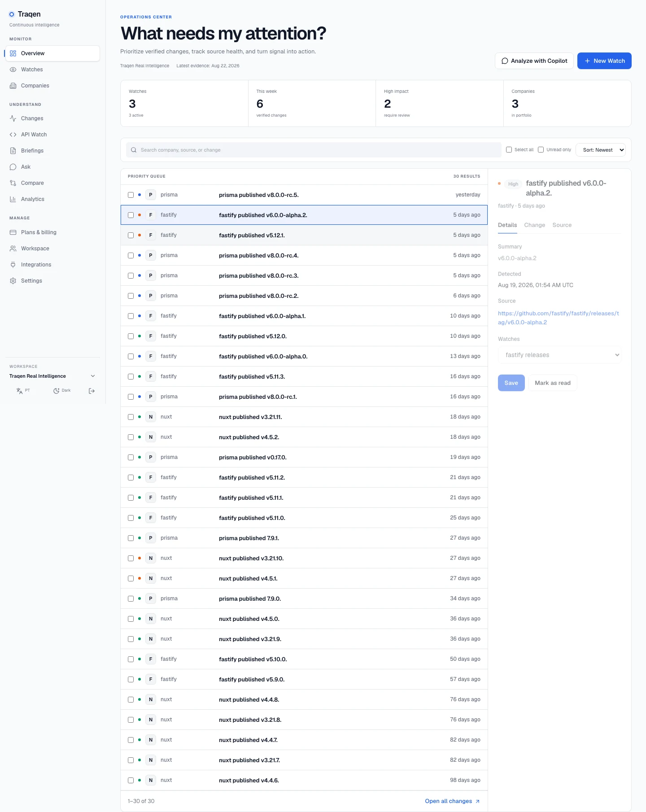This screenshot has width=646, height=812.
Task: Click the Companies building icon
Action: pos(13,86)
